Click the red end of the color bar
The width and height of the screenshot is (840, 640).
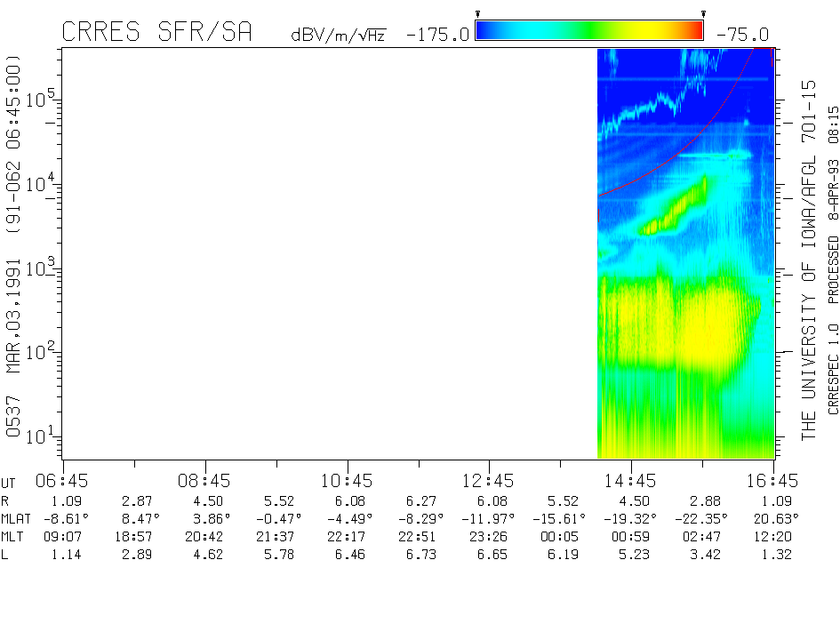(x=695, y=30)
